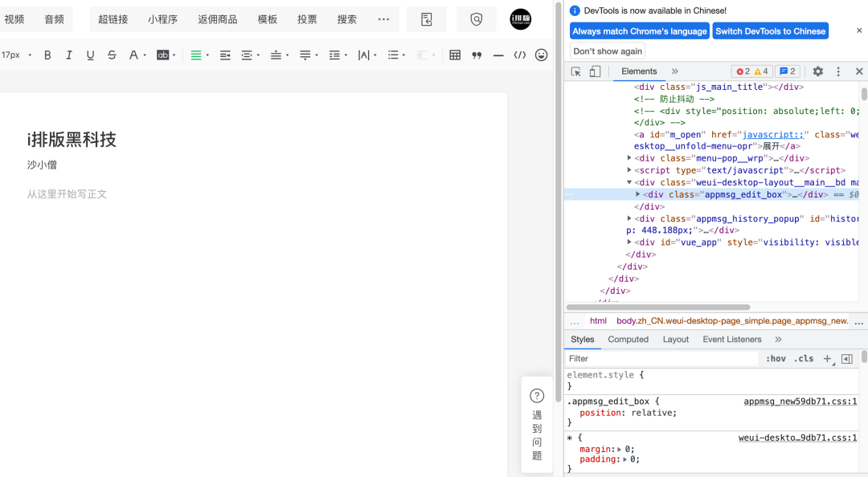Image resolution: width=868 pixels, height=477 pixels.
Task: Open the bullet list style dropdown arrow
Action: [x=403, y=55]
